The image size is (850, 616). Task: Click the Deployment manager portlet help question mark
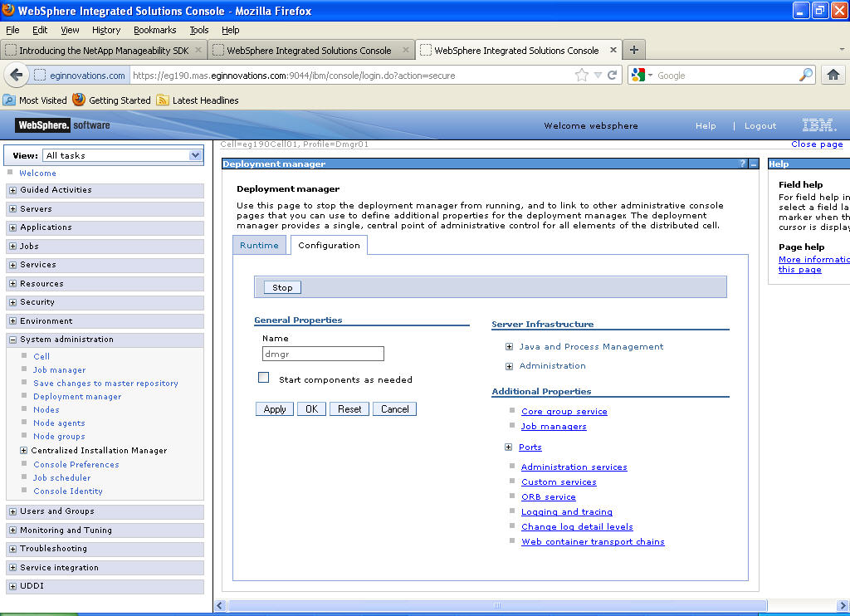click(x=742, y=164)
